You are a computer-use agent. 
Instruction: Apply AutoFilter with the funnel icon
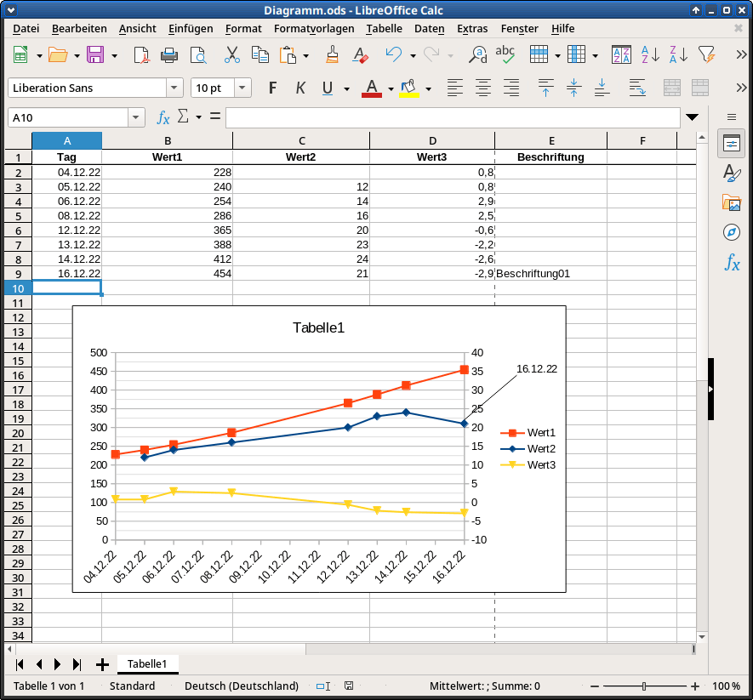click(x=706, y=55)
